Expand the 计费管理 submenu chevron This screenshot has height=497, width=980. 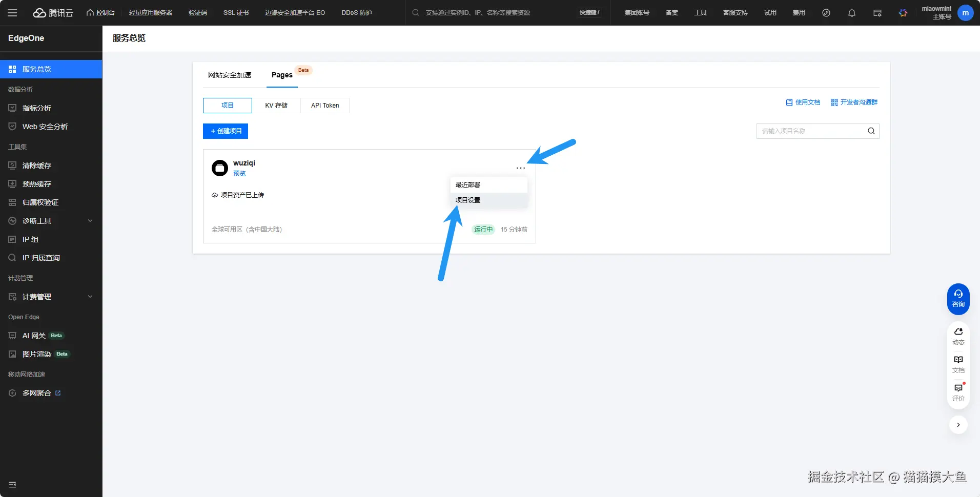pos(90,297)
